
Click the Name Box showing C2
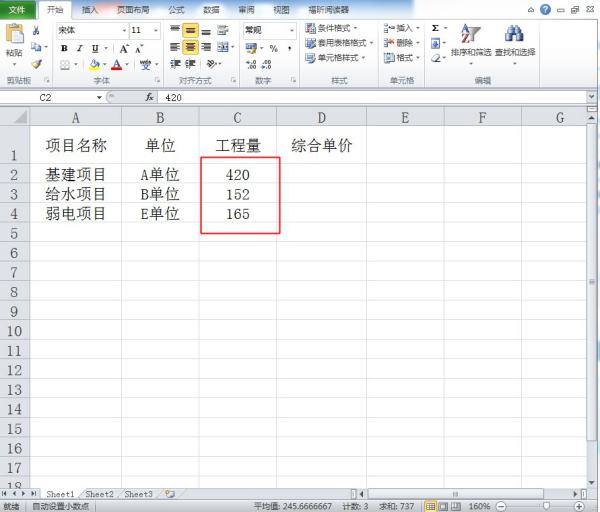pyautogui.click(x=48, y=98)
